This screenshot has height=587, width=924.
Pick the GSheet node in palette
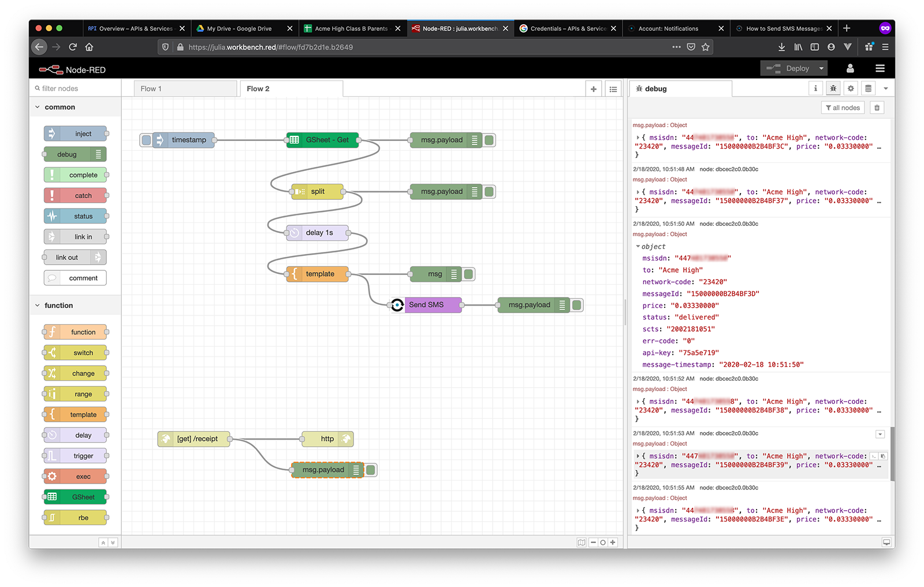point(75,497)
